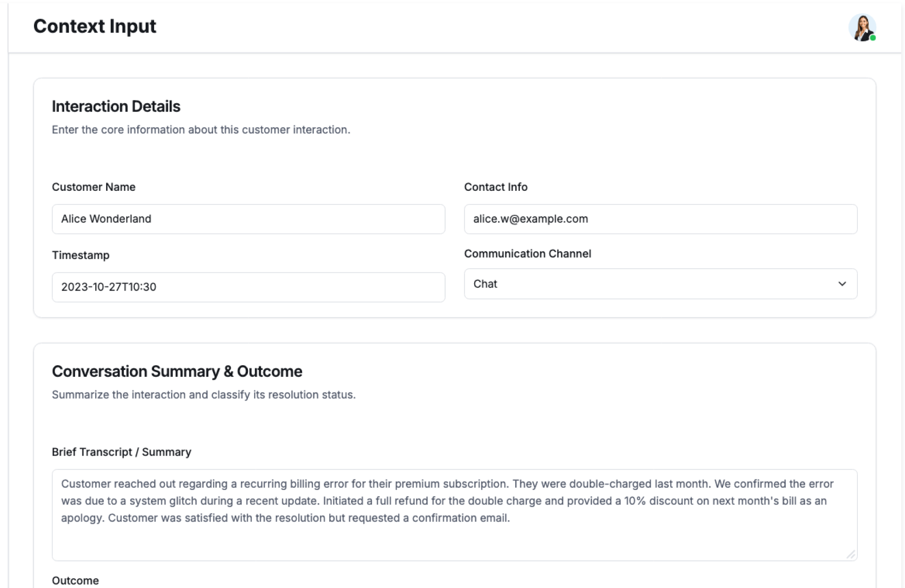Click the Communication Channel label
The width and height of the screenshot is (905, 588).
(x=527, y=253)
